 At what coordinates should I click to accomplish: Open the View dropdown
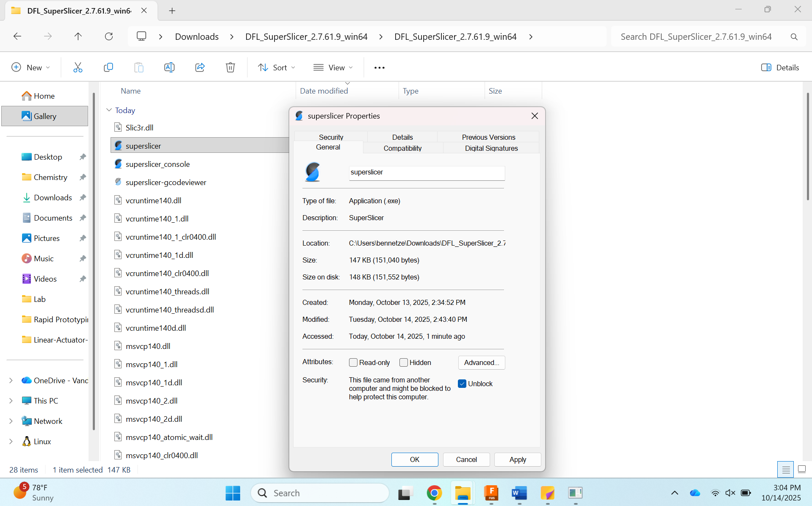pyautogui.click(x=333, y=67)
